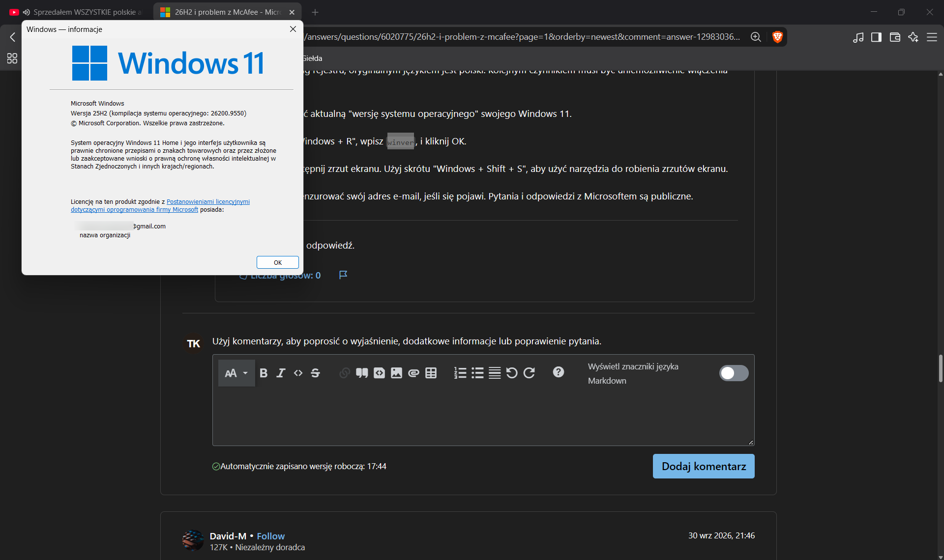Insert a blockquote in comment editor
944x560 pixels.
[x=362, y=373]
